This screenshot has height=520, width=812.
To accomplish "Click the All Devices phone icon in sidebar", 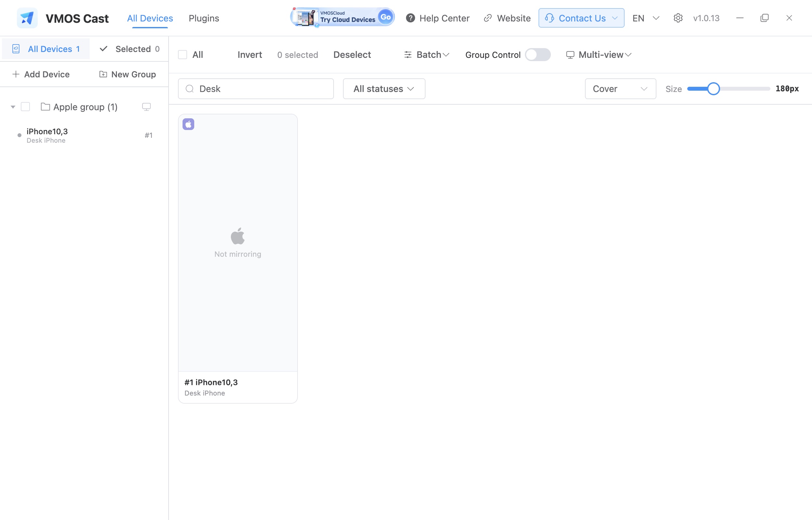I will (x=16, y=49).
